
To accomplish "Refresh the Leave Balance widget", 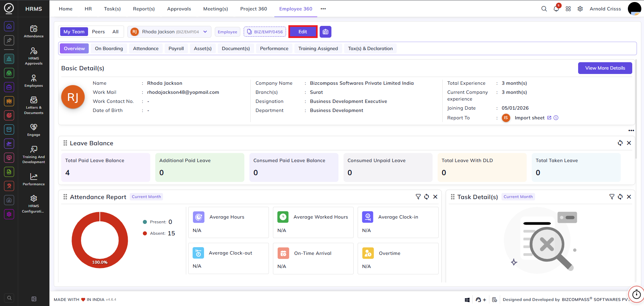I will click(620, 143).
